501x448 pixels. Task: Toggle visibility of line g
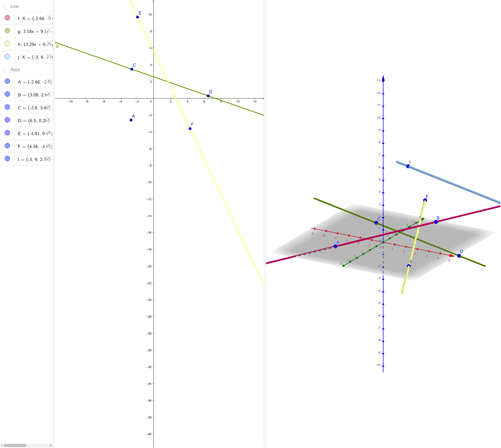[7, 31]
